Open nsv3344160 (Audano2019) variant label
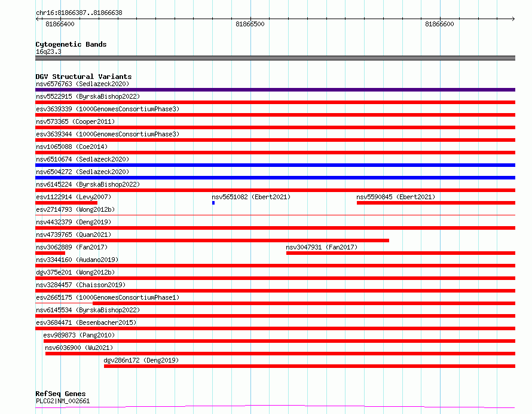This screenshot has width=532, height=414. (77, 260)
